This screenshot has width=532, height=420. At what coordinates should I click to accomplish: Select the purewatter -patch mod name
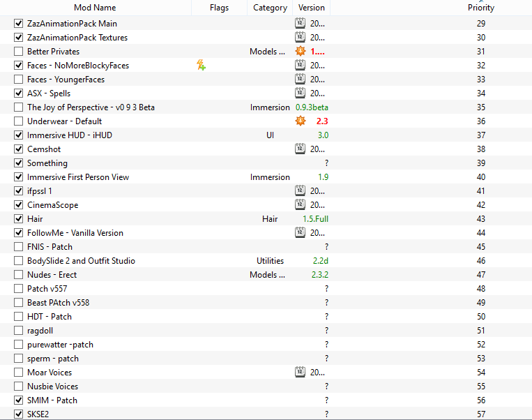click(x=60, y=345)
